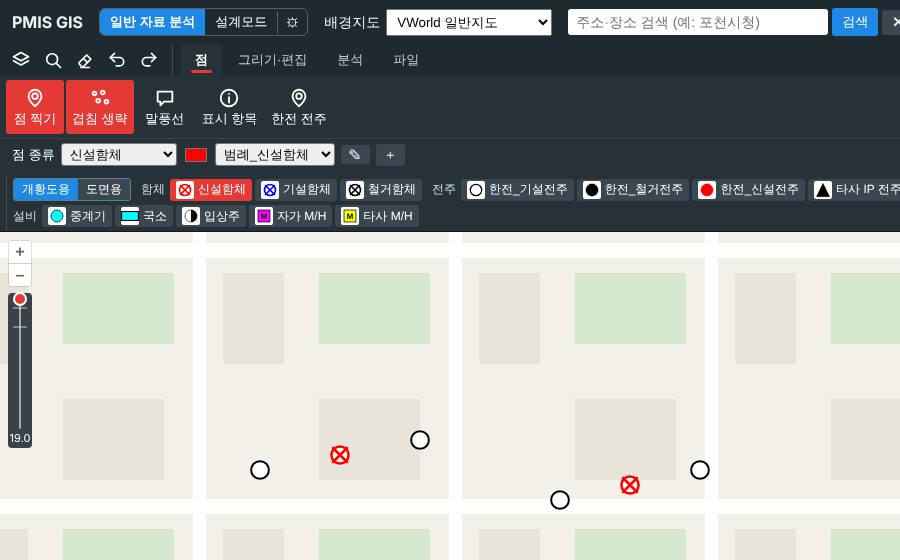Image resolution: width=900 pixels, height=560 pixels.
Task: Select the 철거함체 legend item
Action: [381, 189]
